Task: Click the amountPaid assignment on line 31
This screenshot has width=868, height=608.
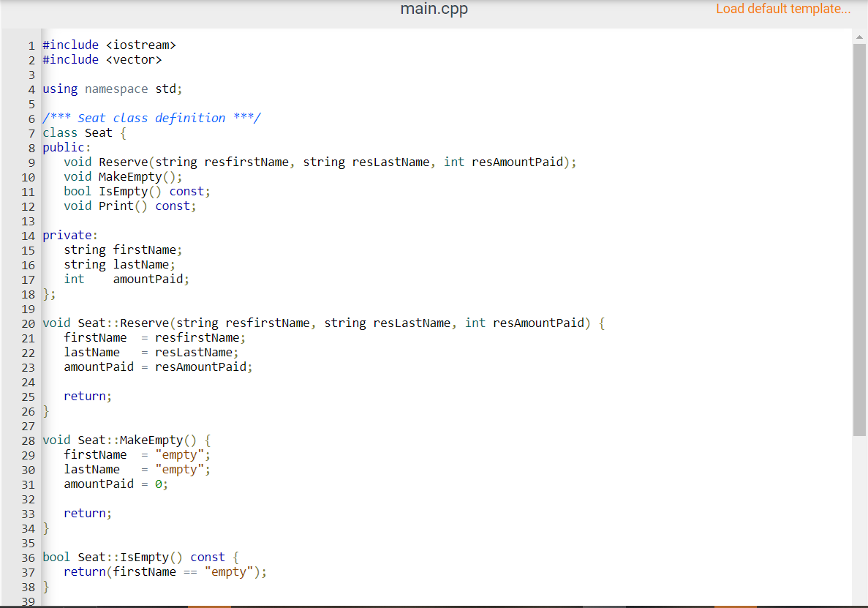Action: pos(113,484)
